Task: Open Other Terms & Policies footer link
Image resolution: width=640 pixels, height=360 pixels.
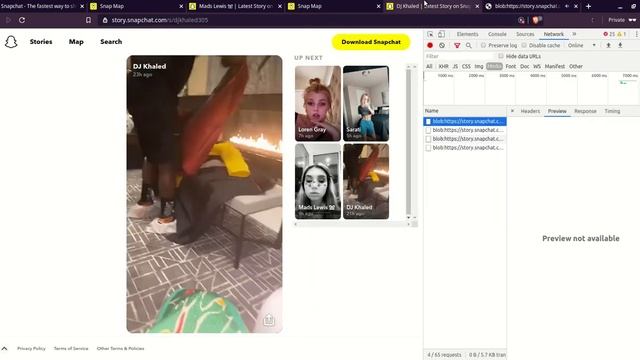Action: click(120, 349)
